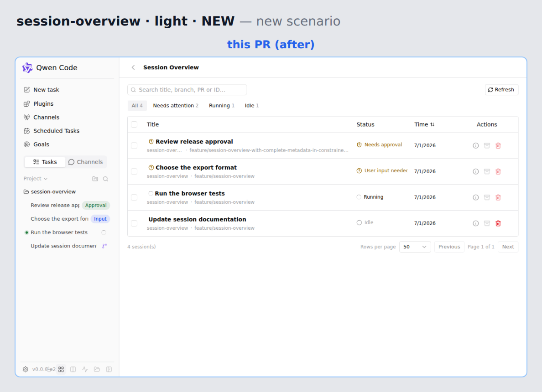Click the branch icon on Update session document
Screen dimensions: 542x392
104,246
